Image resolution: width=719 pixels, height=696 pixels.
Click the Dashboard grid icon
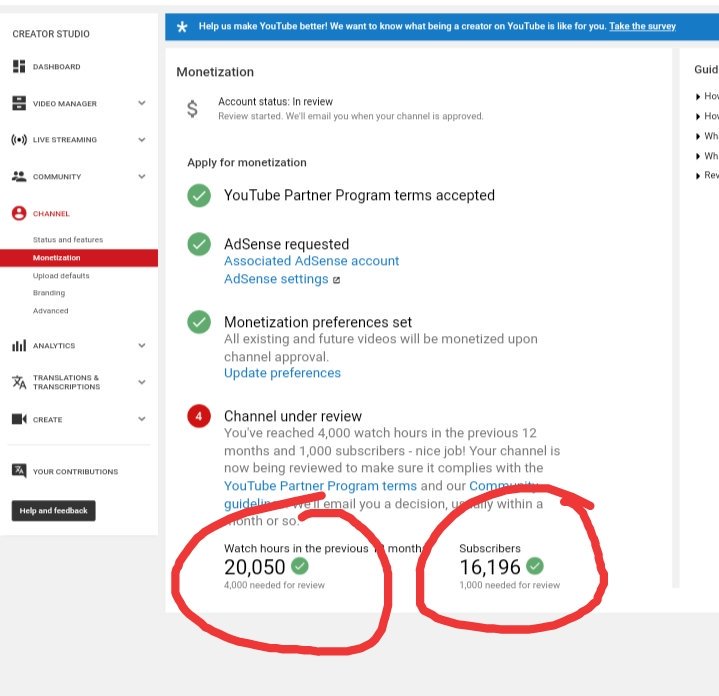19,66
